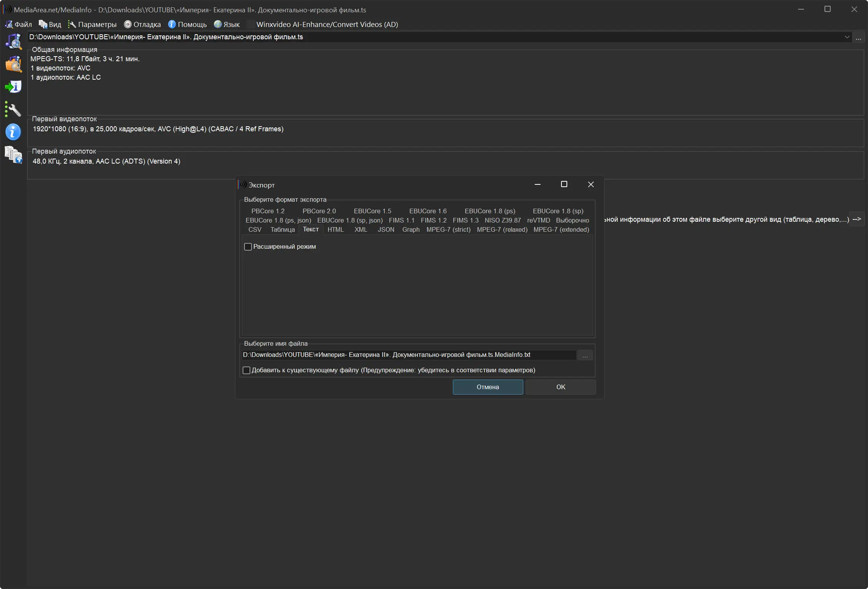This screenshot has height=589, width=868.
Task: Click the open folder sidebar icon
Action: (x=13, y=64)
